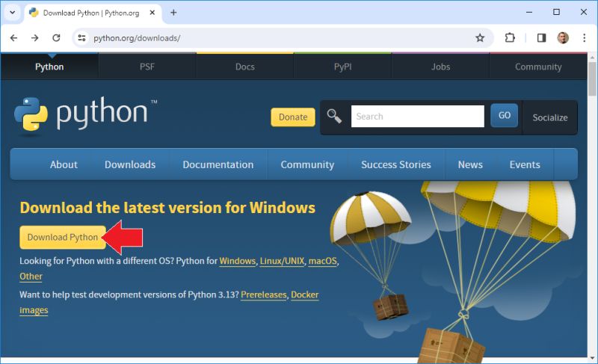Viewport: 598px width, 364px height.
Task: Click the 'Download the latest version for Windows' heading
Action: pyautogui.click(x=167, y=208)
